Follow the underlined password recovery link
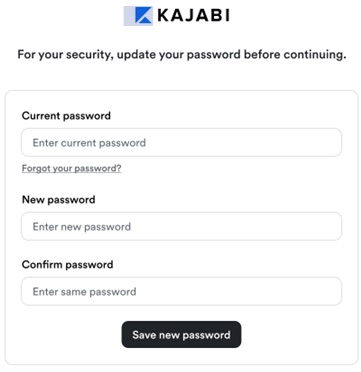 click(x=71, y=168)
